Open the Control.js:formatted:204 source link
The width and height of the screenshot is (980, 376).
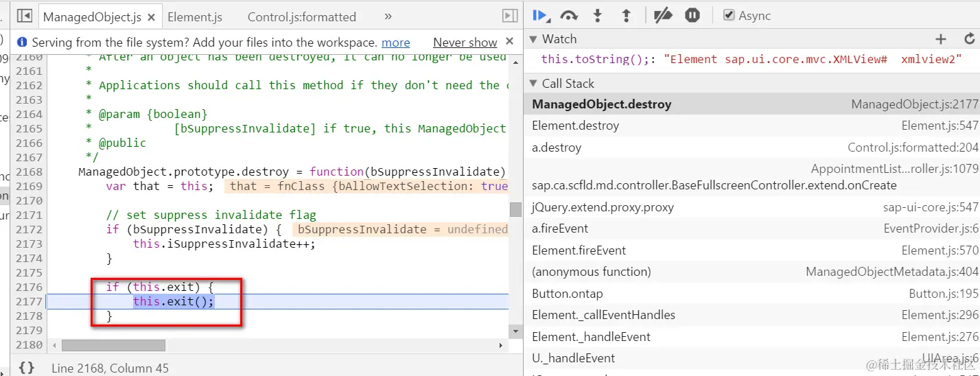coord(913,148)
